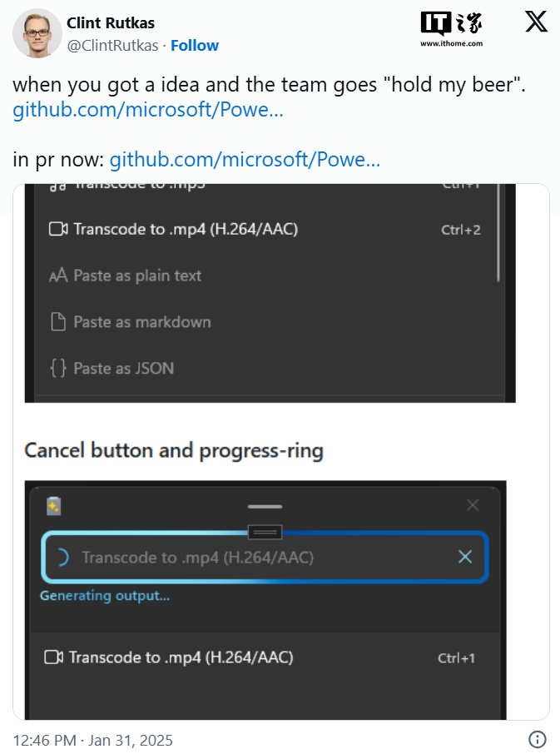Click the Paste as markdown page icon
Image resolution: width=560 pixels, height=754 pixels.
(58, 322)
